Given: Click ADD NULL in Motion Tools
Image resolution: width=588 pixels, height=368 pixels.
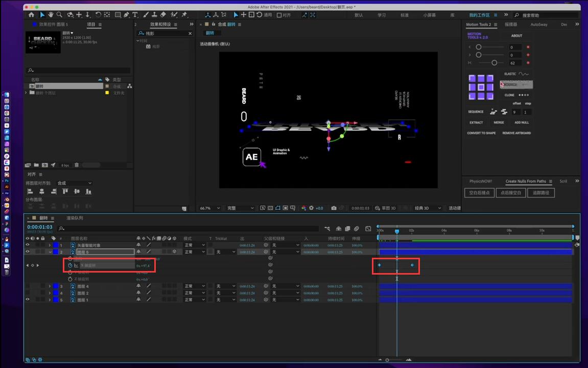Looking at the screenshot, I should (x=522, y=122).
